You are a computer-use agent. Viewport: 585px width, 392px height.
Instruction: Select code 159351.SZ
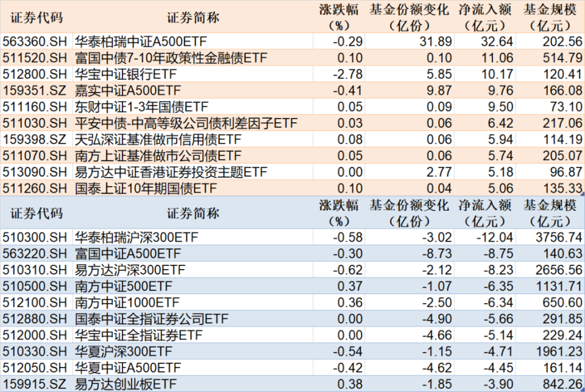click(34, 91)
